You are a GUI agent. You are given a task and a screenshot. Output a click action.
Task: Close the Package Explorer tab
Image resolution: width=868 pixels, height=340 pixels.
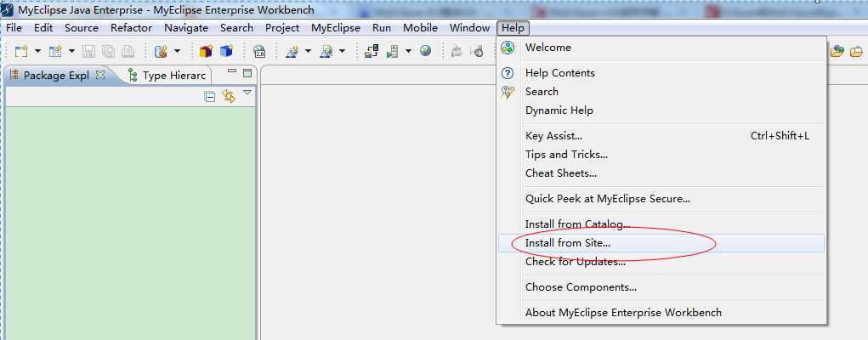coord(100,75)
